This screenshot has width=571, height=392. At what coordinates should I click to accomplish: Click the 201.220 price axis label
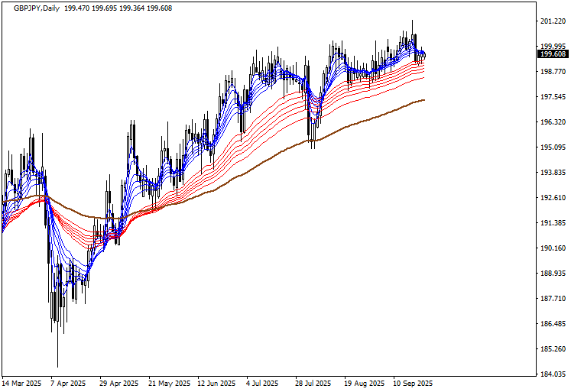click(552, 21)
